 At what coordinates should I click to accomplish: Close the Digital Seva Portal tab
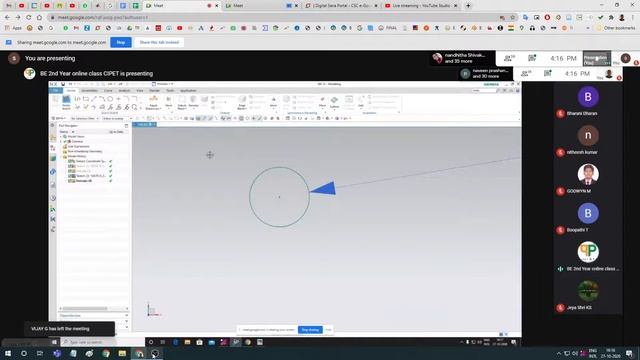click(376, 6)
